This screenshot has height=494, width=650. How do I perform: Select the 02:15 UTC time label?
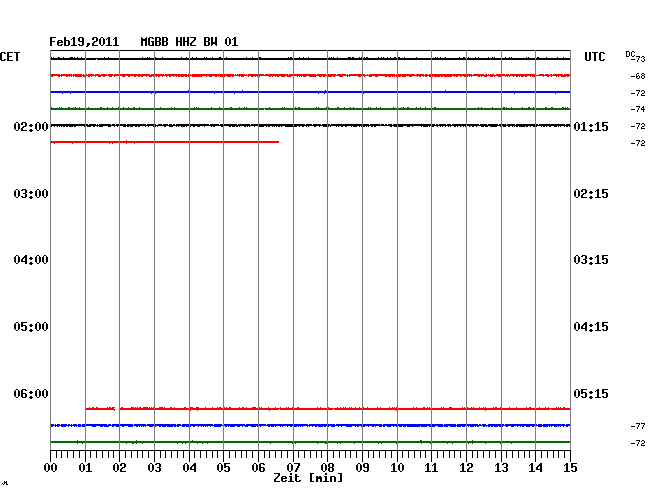coord(591,194)
